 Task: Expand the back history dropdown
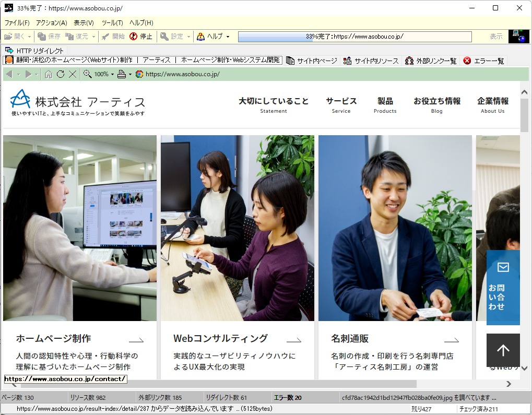(x=18, y=74)
